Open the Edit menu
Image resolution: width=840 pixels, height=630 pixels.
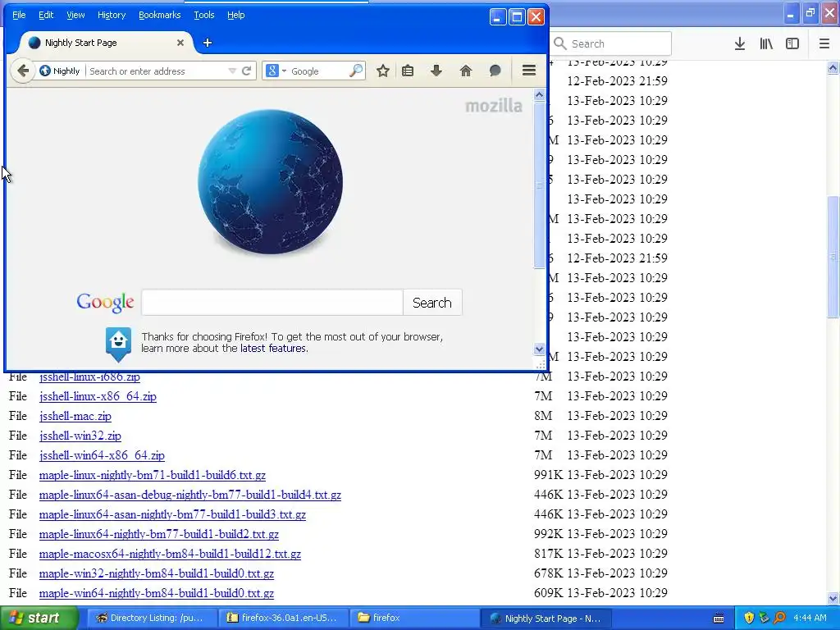click(x=46, y=15)
